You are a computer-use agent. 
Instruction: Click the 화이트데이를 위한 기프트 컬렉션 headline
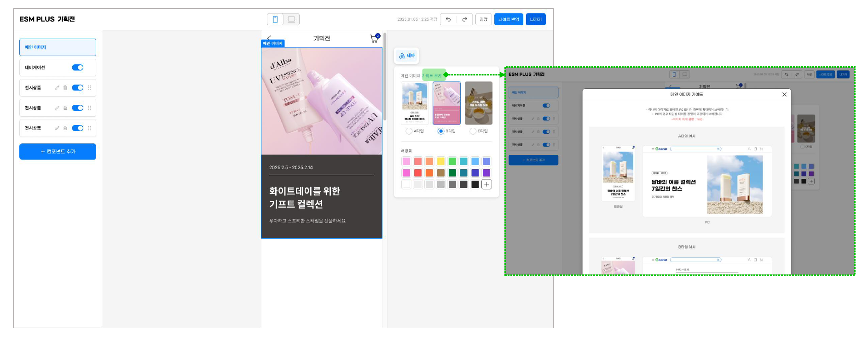tap(305, 198)
